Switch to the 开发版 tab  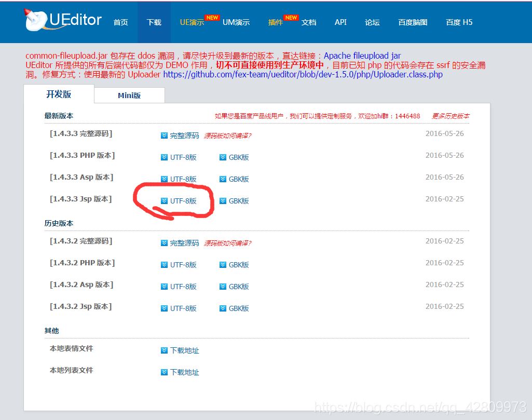click(x=59, y=94)
